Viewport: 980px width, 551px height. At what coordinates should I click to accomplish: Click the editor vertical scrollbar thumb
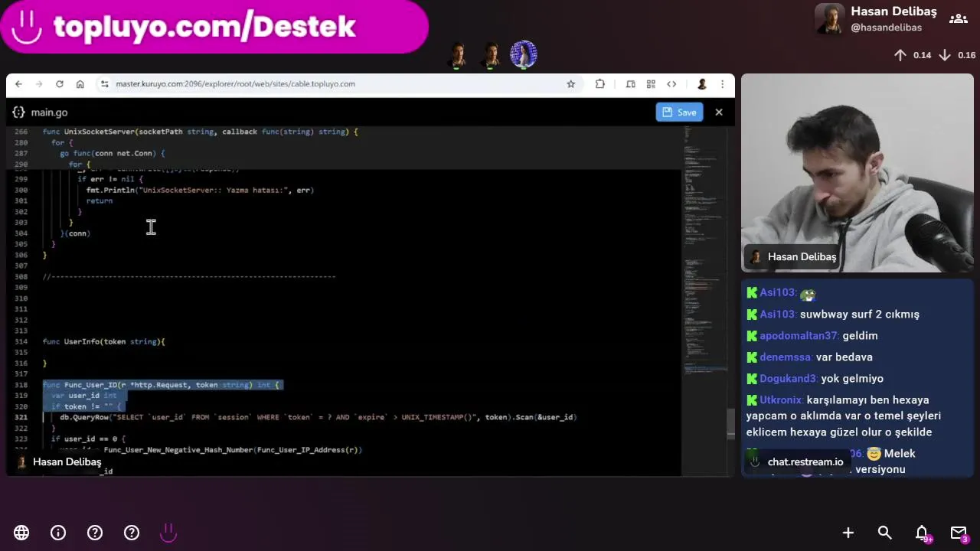[x=730, y=423]
